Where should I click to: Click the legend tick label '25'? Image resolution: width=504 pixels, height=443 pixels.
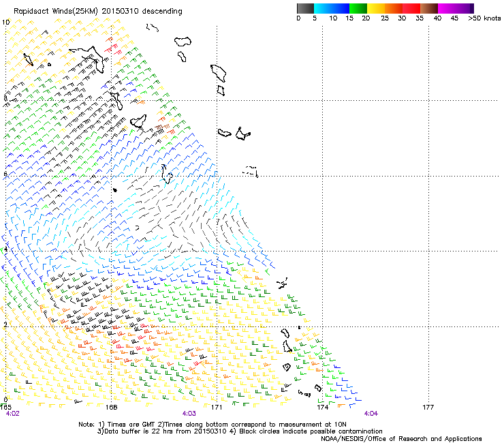point(385,18)
